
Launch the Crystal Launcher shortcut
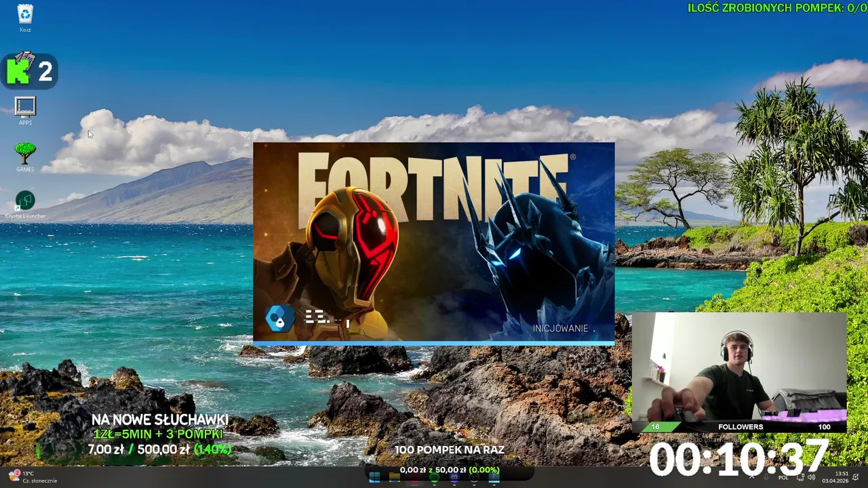coord(25,205)
